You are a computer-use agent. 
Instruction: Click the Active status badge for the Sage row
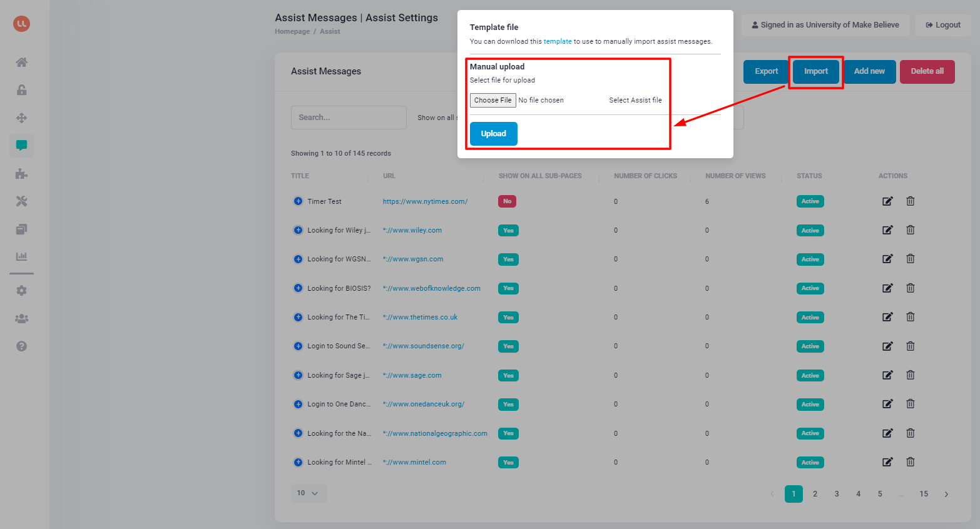coord(810,375)
